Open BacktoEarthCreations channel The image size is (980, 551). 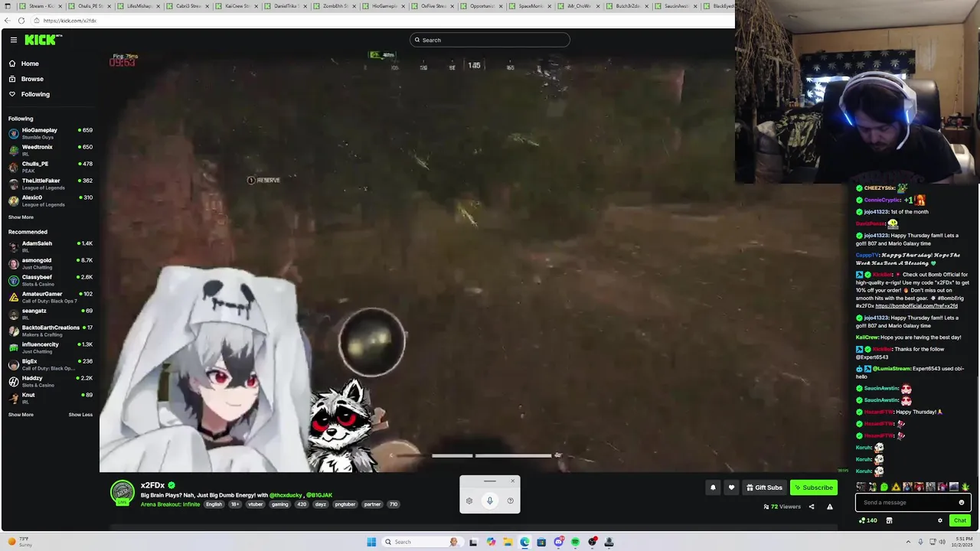pyautogui.click(x=50, y=331)
